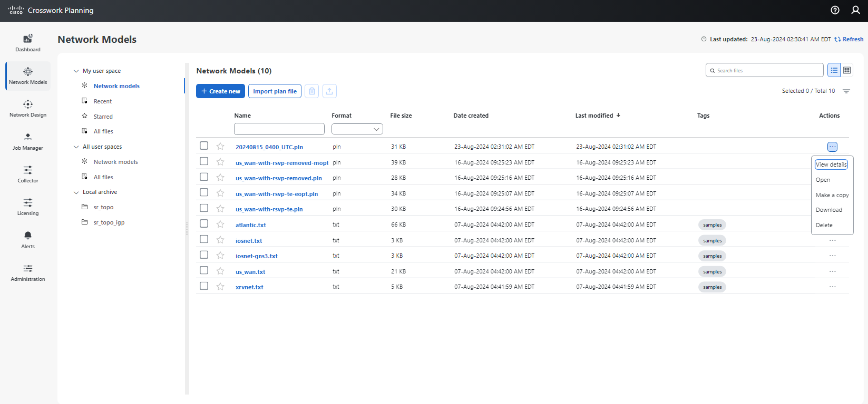Click samples tag on atlantic.txt row
868x404 pixels.
(712, 225)
